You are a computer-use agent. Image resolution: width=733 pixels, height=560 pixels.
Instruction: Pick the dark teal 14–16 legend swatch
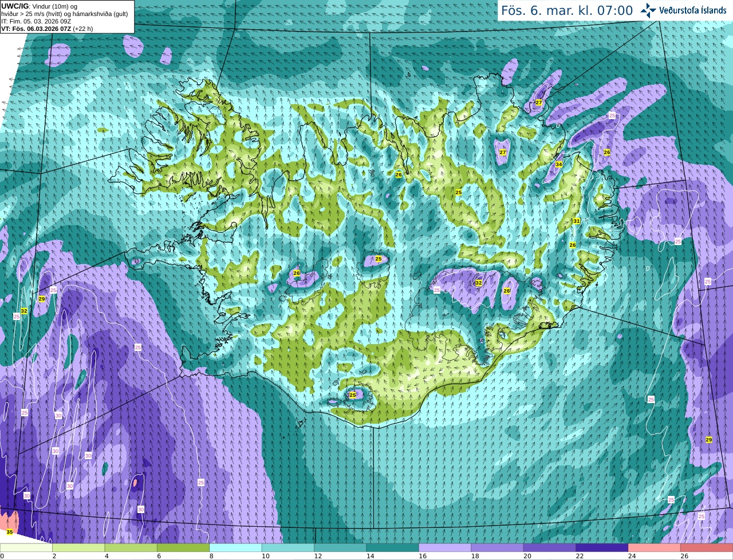point(393,548)
